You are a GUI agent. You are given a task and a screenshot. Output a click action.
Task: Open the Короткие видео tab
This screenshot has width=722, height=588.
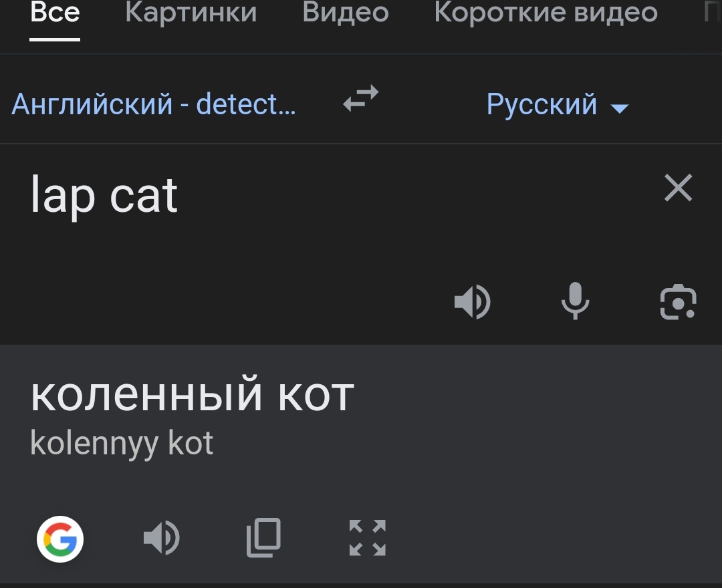(x=546, y=13)
